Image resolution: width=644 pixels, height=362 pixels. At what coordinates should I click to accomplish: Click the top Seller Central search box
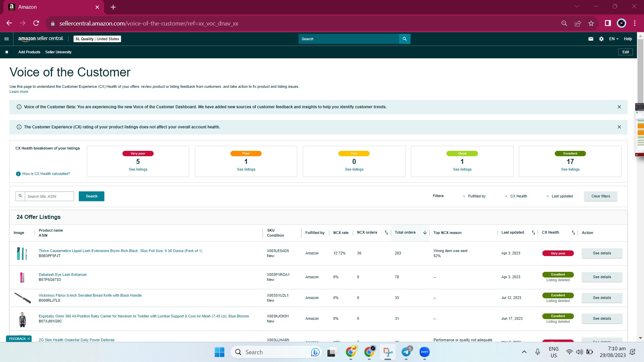point(349,39)
